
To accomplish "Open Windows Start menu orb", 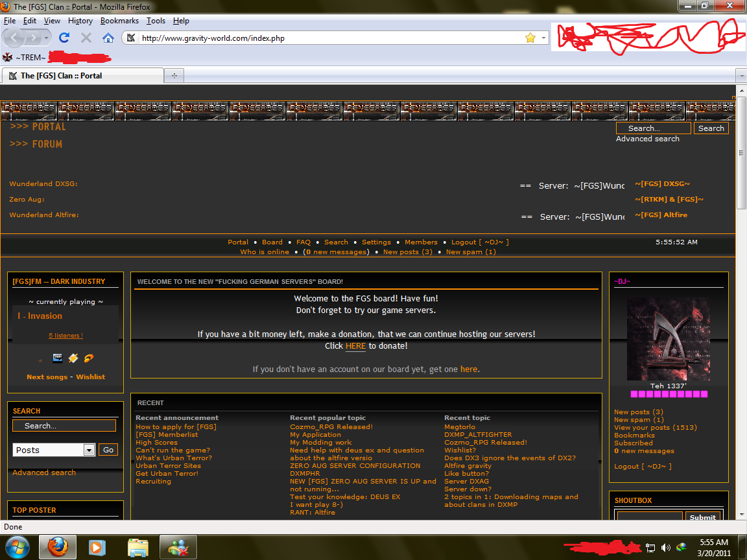I will click(x=18, y=547).
